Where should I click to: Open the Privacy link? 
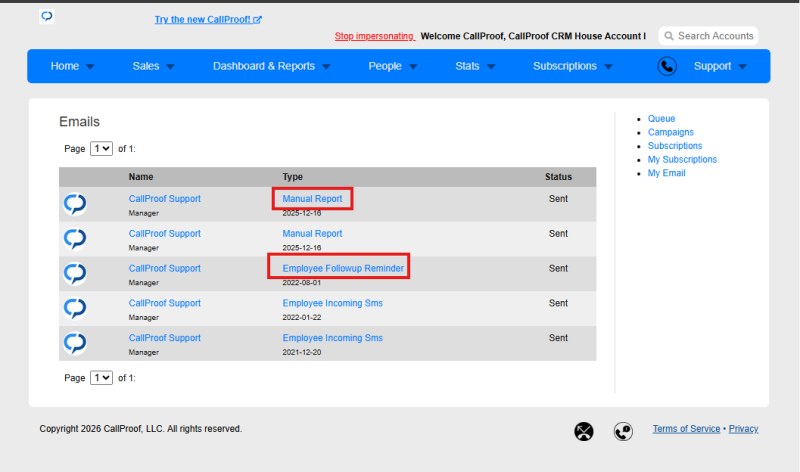click(x=743, y=429)
